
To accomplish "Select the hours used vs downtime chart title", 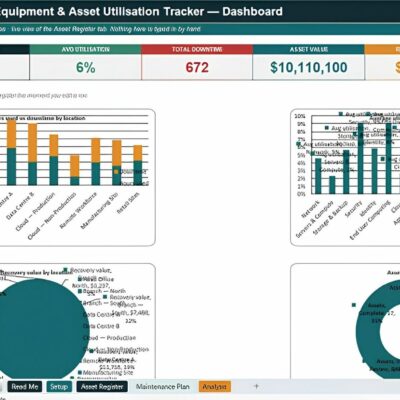I will 42,118.
